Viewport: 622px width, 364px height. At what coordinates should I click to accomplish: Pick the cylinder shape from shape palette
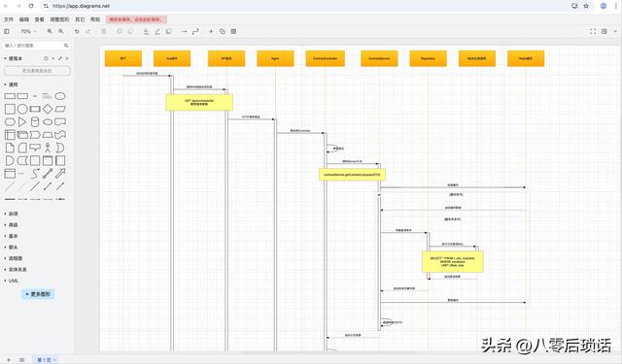click(x=35, y=121)
